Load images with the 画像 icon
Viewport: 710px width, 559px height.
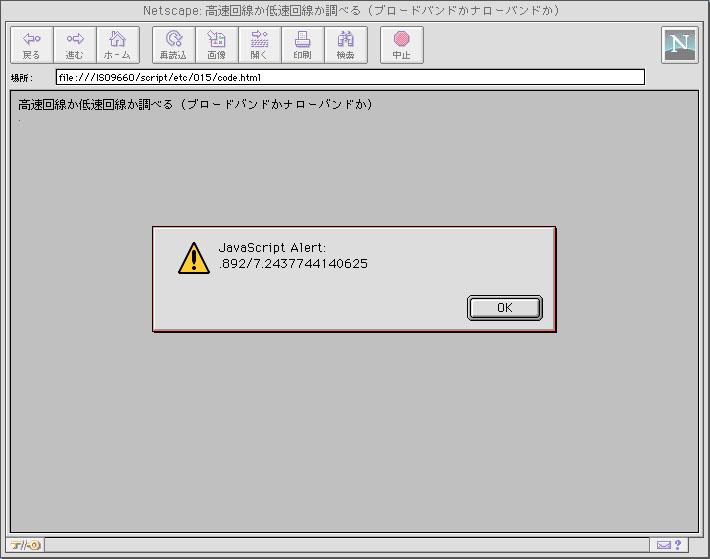[217, 45]
